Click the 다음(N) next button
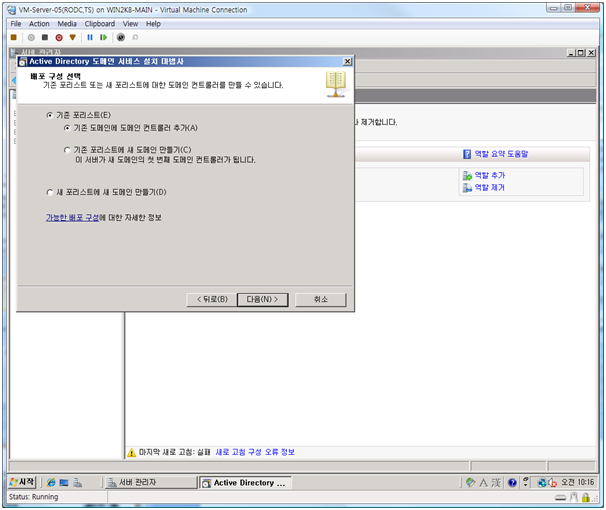The height and width of the screenshot is (510, 606). (262, 300)
